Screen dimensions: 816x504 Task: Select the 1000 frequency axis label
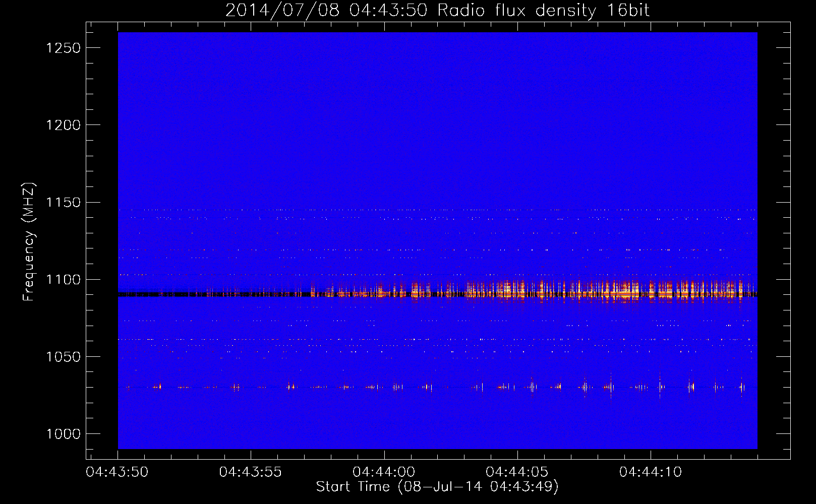click(64, 434)
